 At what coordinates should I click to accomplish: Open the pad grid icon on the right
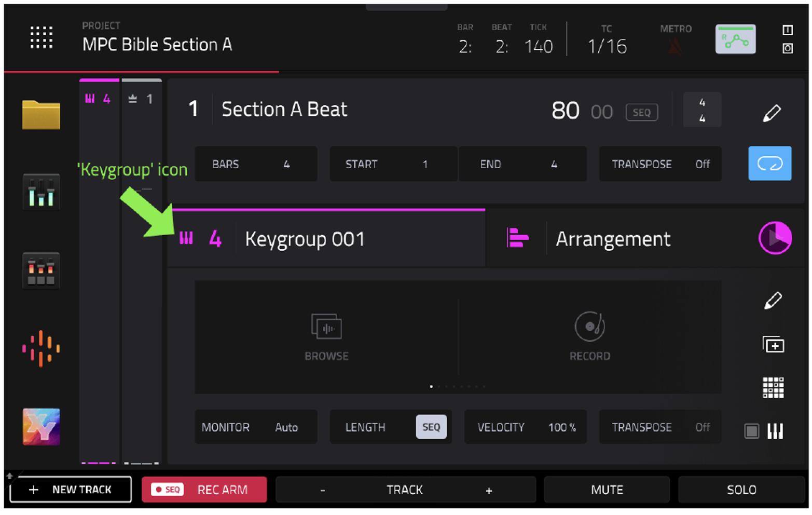(x=773, y=387)
